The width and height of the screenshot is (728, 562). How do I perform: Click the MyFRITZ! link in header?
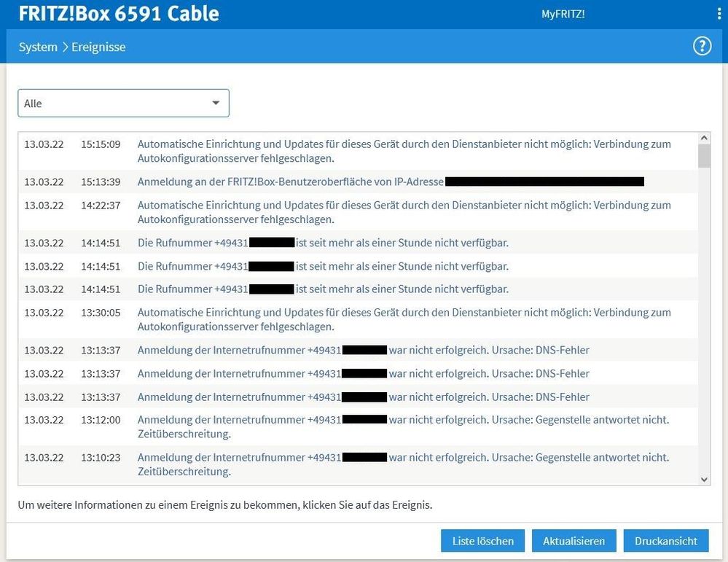(563, 14)
